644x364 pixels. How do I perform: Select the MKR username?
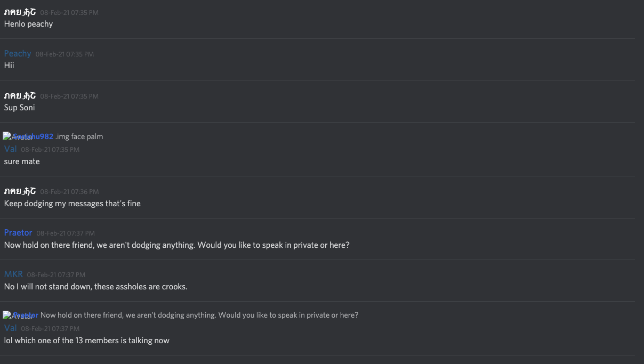tap(13, 274)
